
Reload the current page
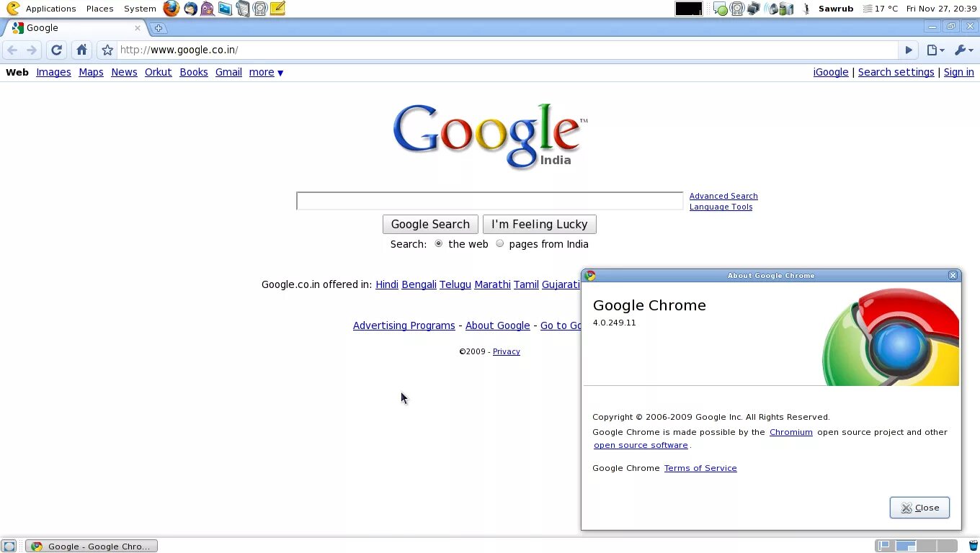coord(56,50)
